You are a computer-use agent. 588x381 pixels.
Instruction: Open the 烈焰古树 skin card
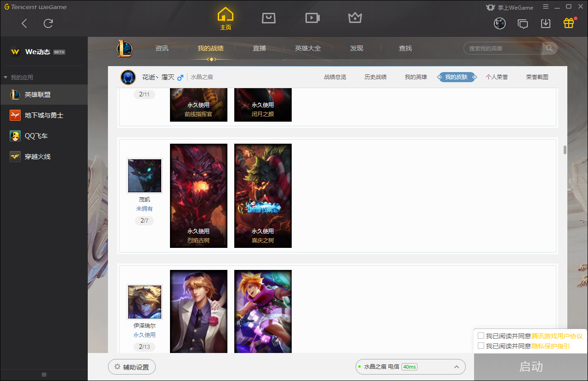coord(198,196)
